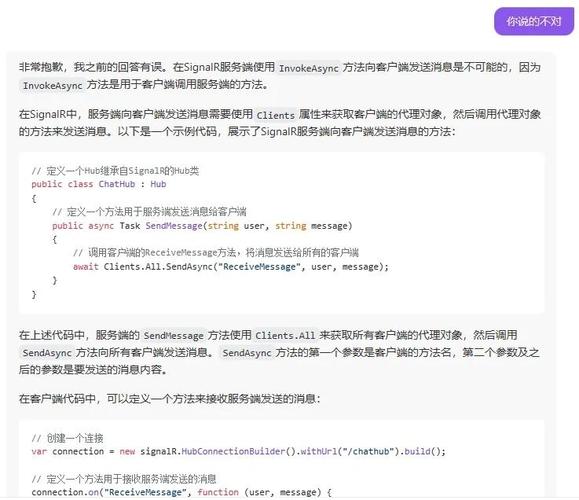
Task: Click the purple user message bubble 你说的不对
Action: [534, 21]
